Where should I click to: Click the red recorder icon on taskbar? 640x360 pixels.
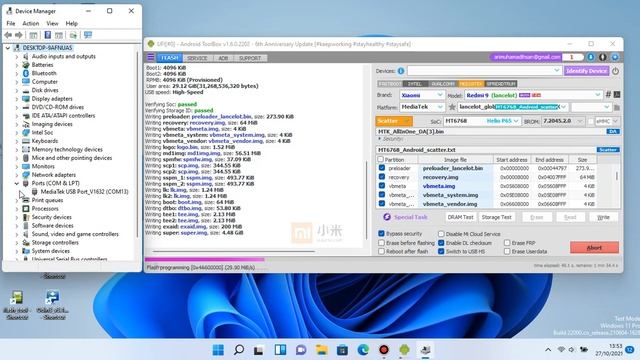coord(384,350)
